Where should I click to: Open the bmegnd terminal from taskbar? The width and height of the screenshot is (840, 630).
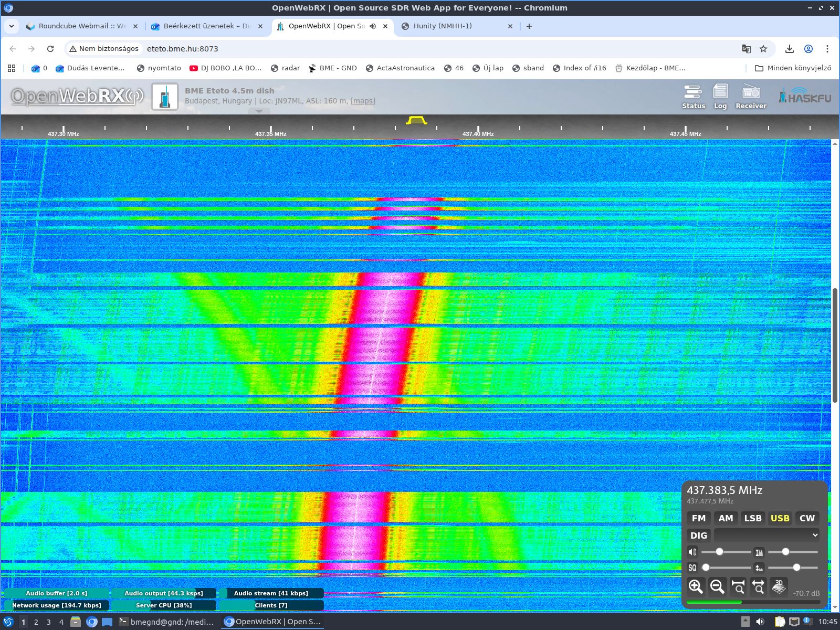(166, 622)
